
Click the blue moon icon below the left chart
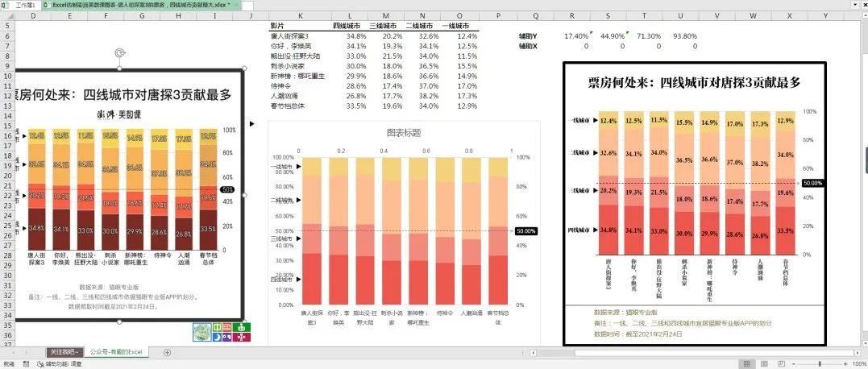(x=217, y=336)
